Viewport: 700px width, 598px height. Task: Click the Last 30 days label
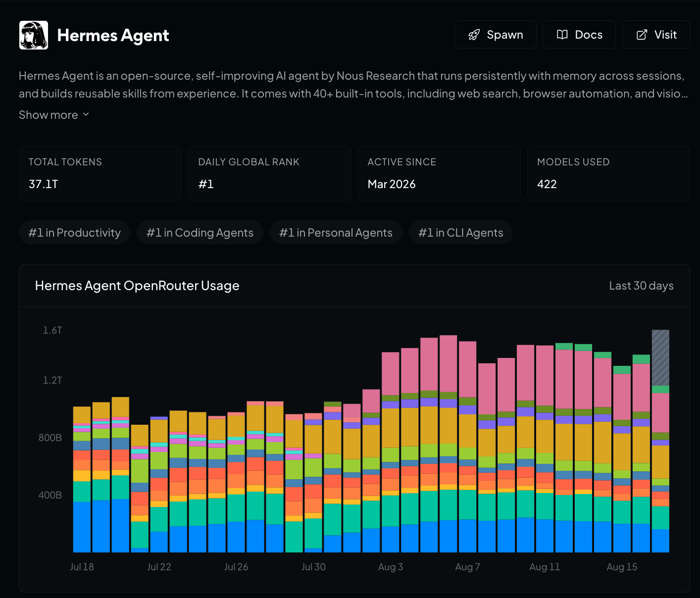click(x=641, y=286)
